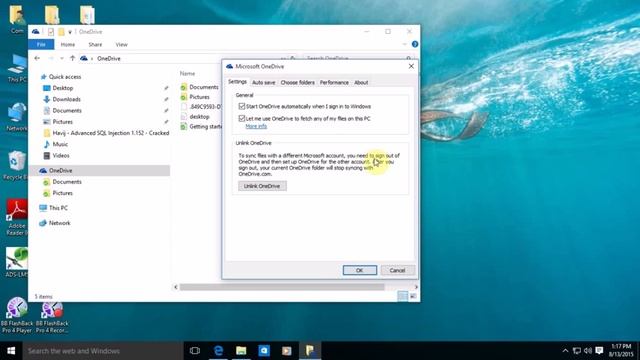640x360 pixels.
Task: Open BB FlashBack Pro 4 Recorder shortcut
Action: click(52, 318)
